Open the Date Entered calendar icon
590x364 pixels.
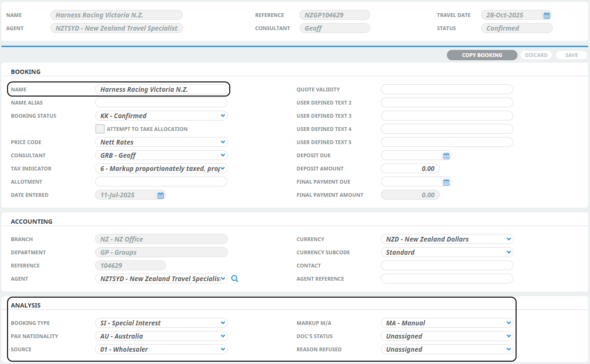point(161,195)
